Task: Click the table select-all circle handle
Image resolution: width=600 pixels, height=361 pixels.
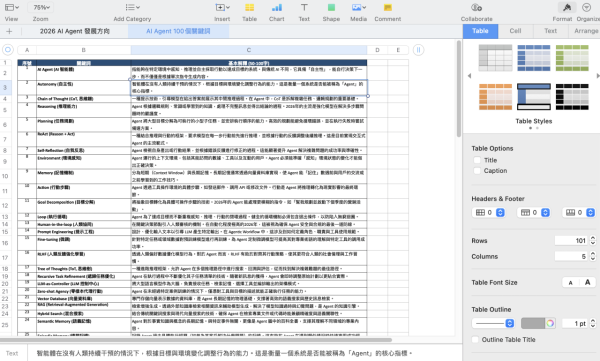Action: (8, 50)
